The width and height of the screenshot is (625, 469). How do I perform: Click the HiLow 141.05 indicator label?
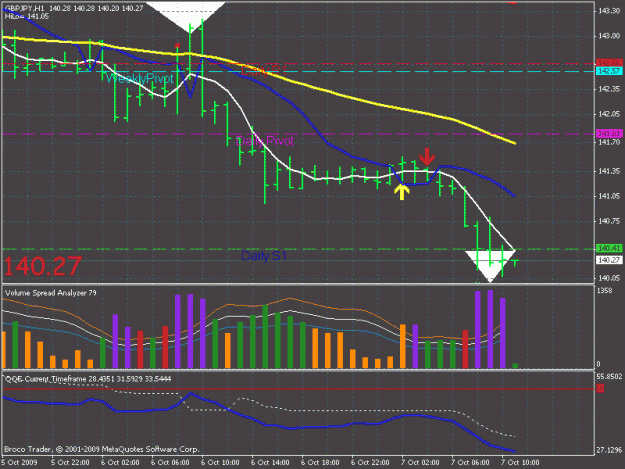(27, 16)
